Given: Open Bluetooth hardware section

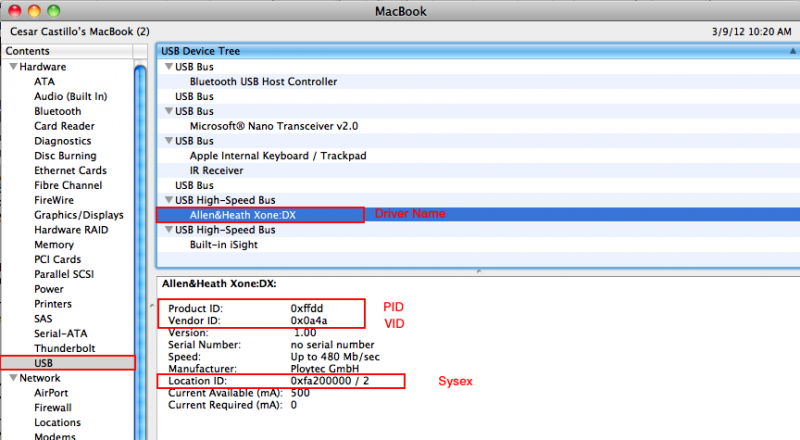Looking at the screenshot, I should pos(58,111).
